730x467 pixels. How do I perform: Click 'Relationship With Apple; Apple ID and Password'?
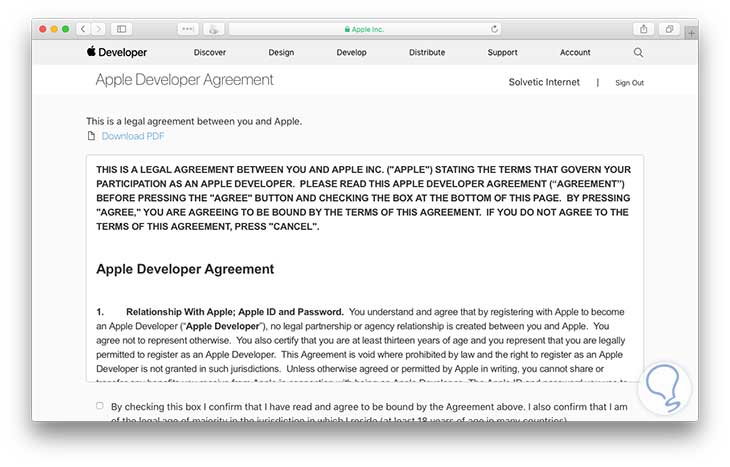[x=235, y=312]
